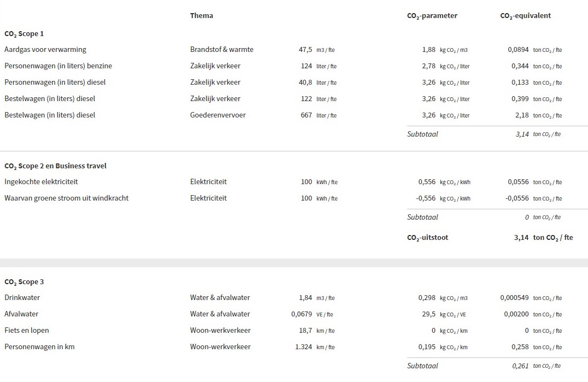The image size is (588, 382).
Task: Click the Personenwagen in km row label
Action: 39,347
